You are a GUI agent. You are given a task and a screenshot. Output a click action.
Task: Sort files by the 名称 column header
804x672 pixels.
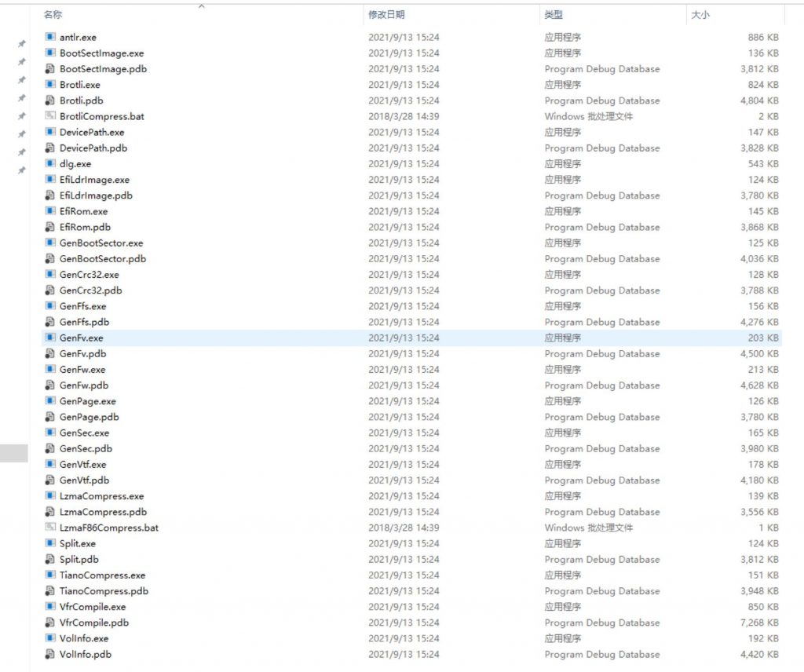tap(53, 15)
